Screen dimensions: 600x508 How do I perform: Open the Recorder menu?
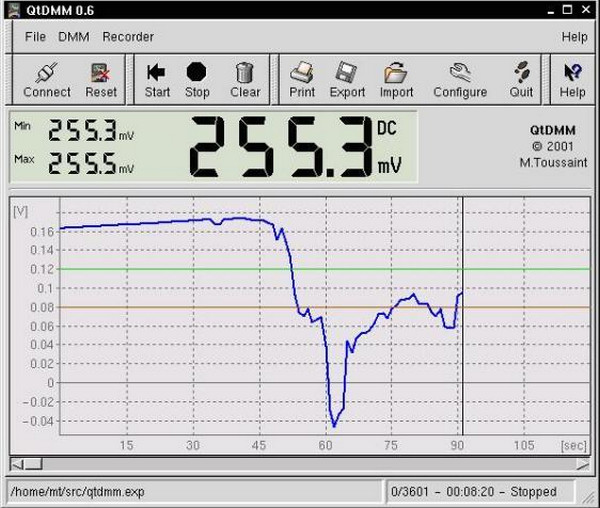pyautogui.click(x=128, y=37)
